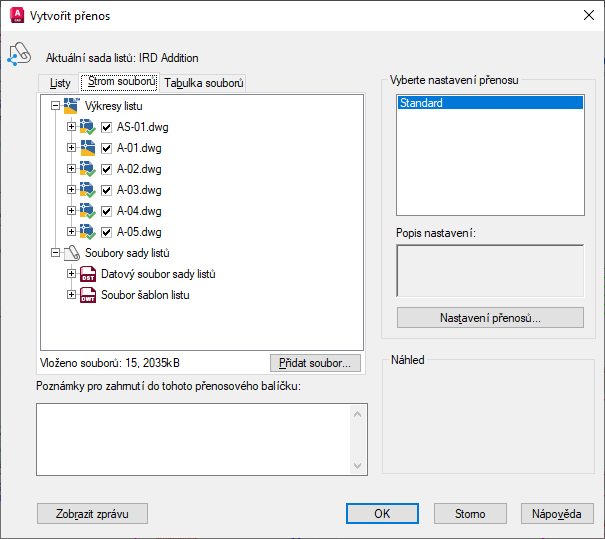Disable the A-03.dwg checkbox
The width and height of the screenshot is (605, 539).
pos(107,189)
